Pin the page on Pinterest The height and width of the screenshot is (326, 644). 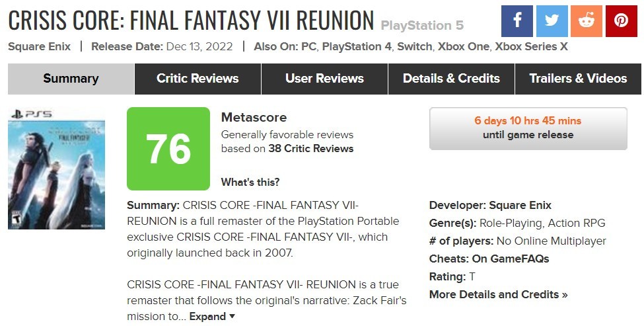click(622, 21)
